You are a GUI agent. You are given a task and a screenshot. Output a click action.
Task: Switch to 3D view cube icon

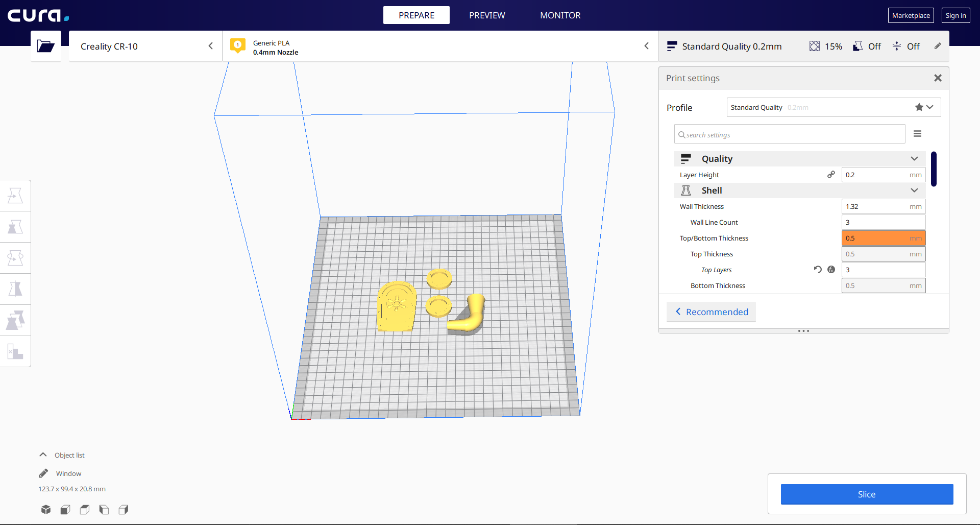[x=46, y=509]
